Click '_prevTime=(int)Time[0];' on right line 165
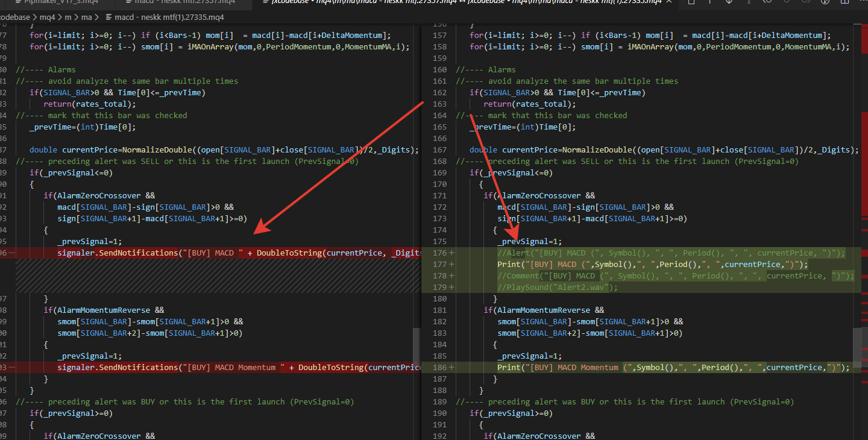868x440 pixels. [523, 127]
